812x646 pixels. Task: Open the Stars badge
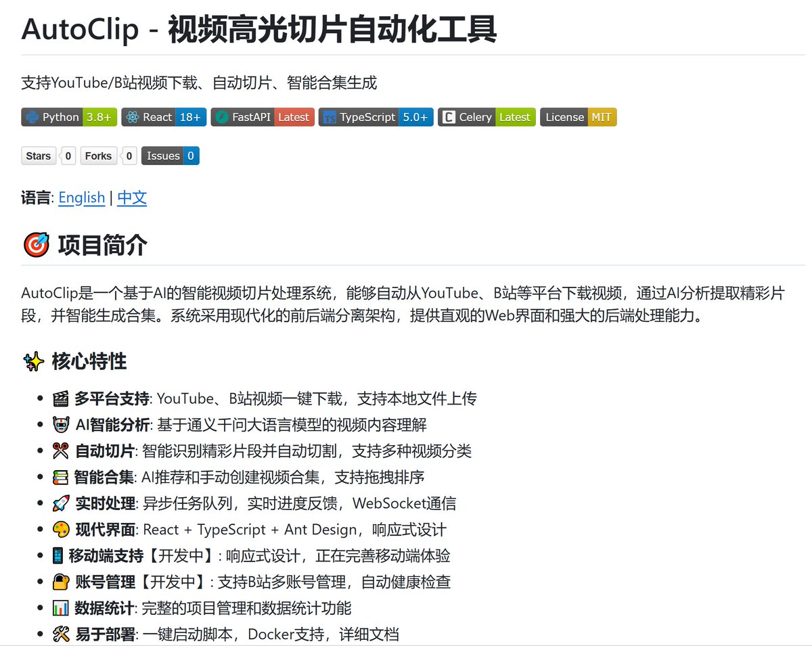pyautogui.click(x=39, y=156)
